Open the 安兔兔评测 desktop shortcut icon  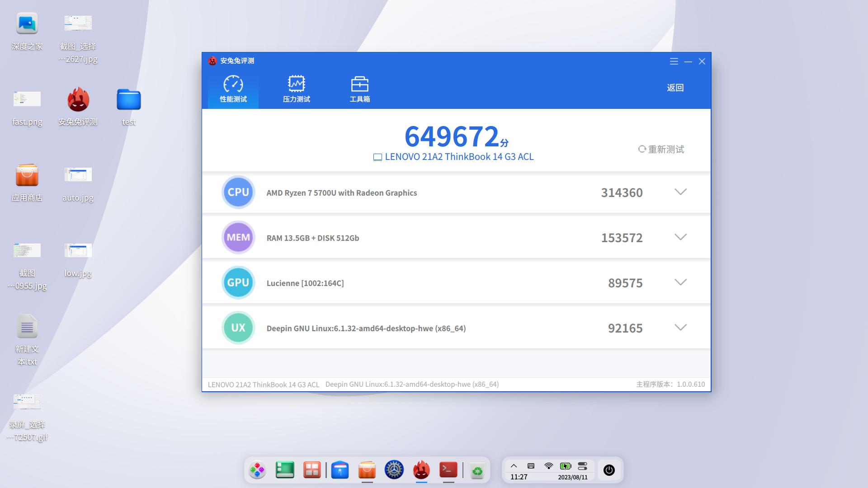78,100
